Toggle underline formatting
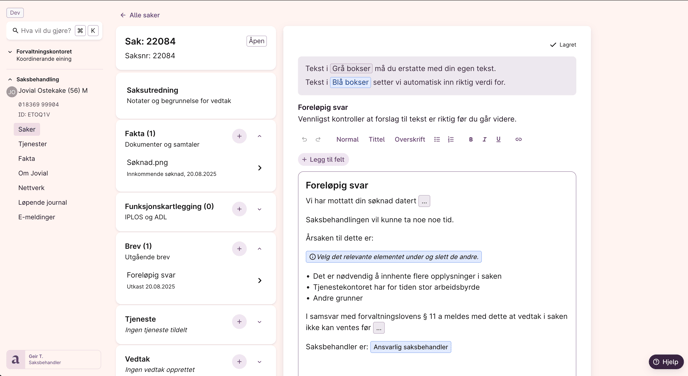Image resolution: width=688 pixels, height=376 pixels. pyautogui.click(x=498, y=140)
